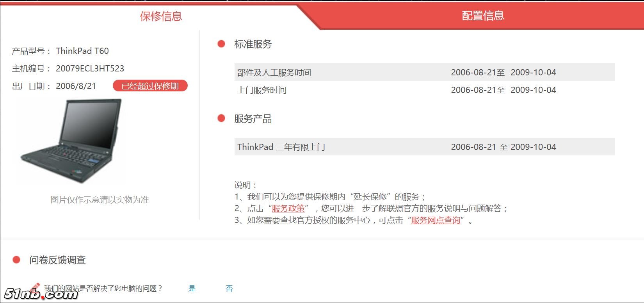Image resolution: width=644 pixels, height=303 pixels.
Task: Click the ThinkPad T60 laptop image
Action: coord(71,140)
